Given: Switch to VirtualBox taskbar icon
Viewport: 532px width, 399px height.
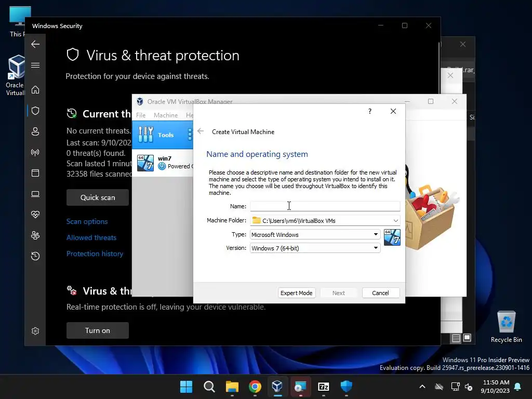Looking at the screenshot, I should [x=277, y=387].
